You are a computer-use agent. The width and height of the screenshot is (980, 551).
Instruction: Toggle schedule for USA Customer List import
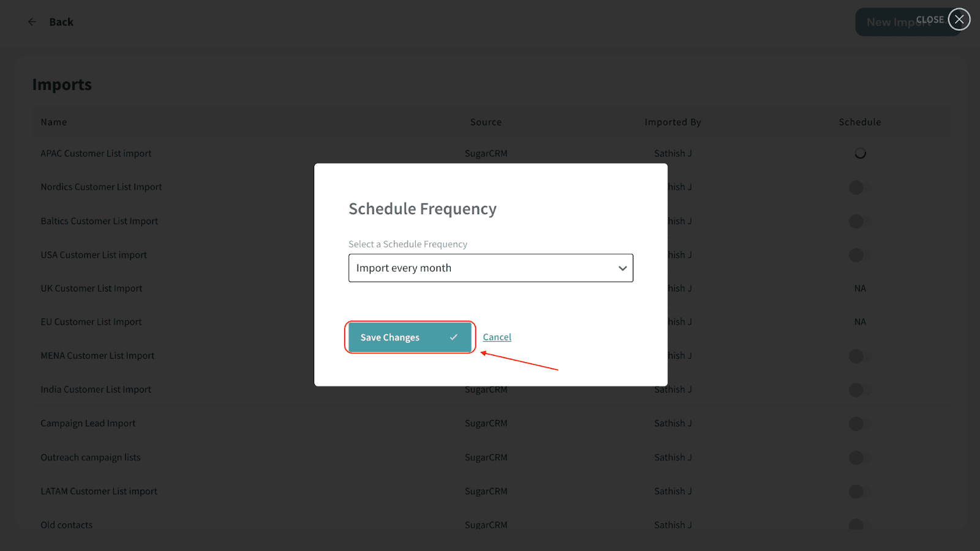pyautogui.click(x=859, y=255)
